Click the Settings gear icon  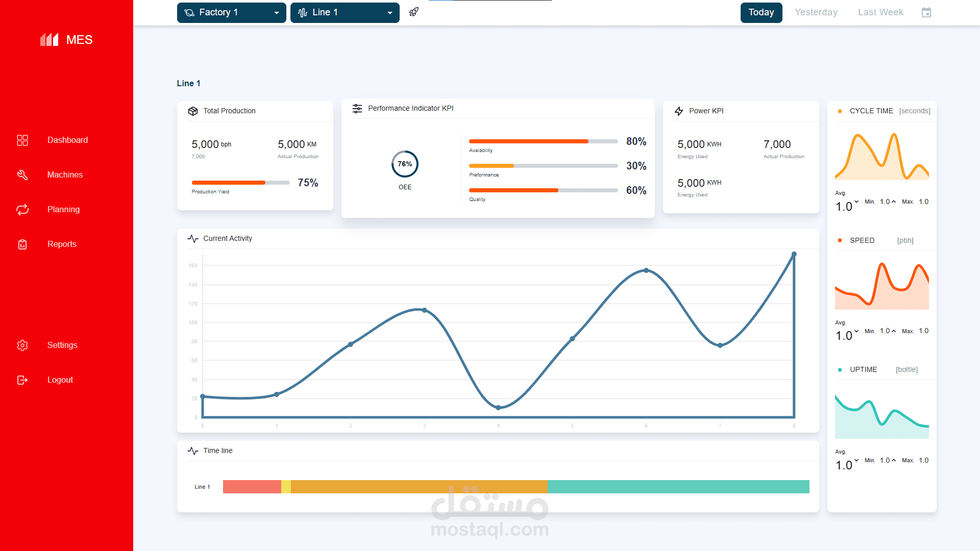[x=22, y=345]
